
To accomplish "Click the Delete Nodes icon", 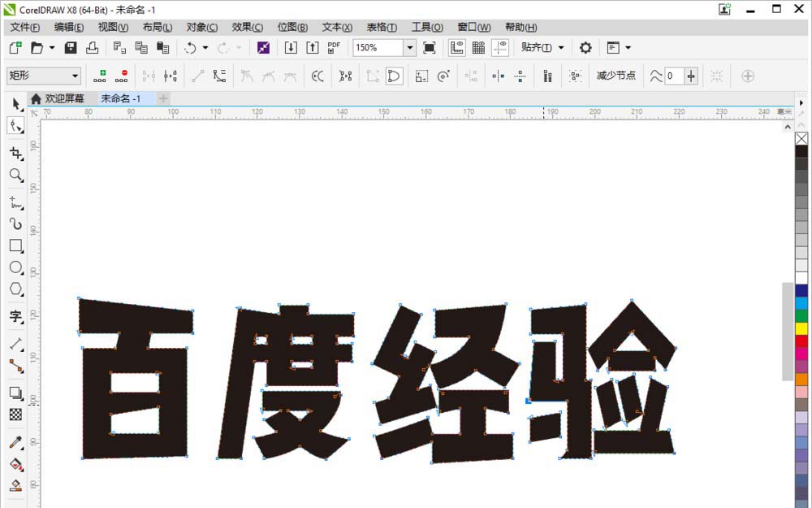I will 123,76.
